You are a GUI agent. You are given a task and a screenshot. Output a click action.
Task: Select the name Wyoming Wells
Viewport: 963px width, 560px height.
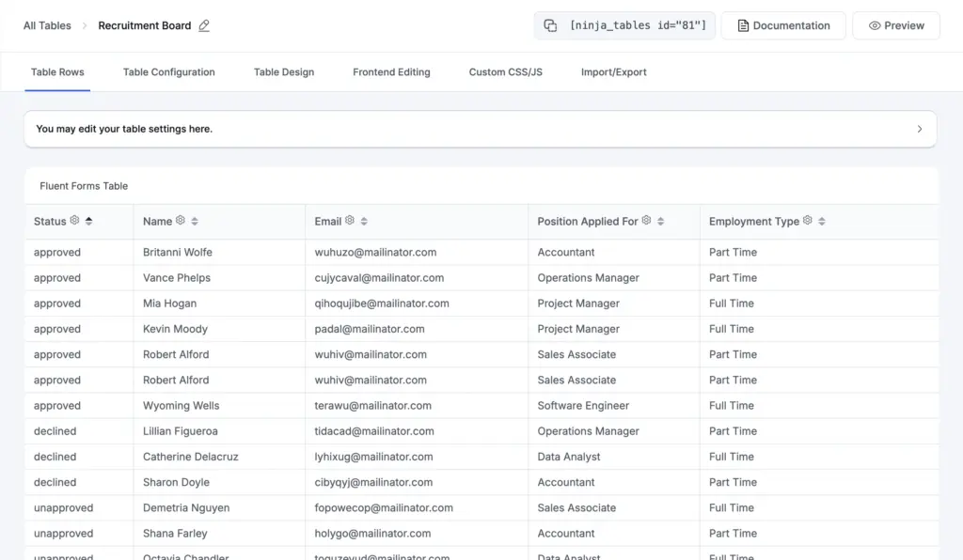click(x=182, y=405)
